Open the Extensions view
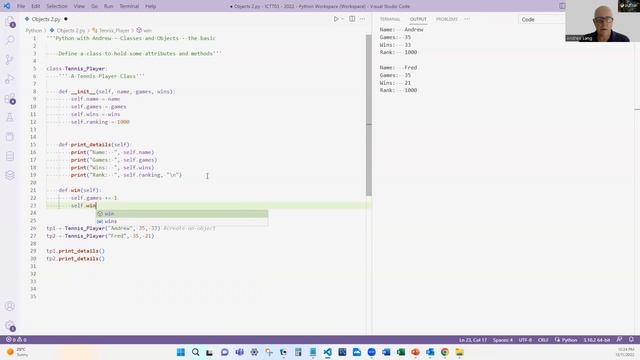 pyautogui.click(x=10, y=98)
